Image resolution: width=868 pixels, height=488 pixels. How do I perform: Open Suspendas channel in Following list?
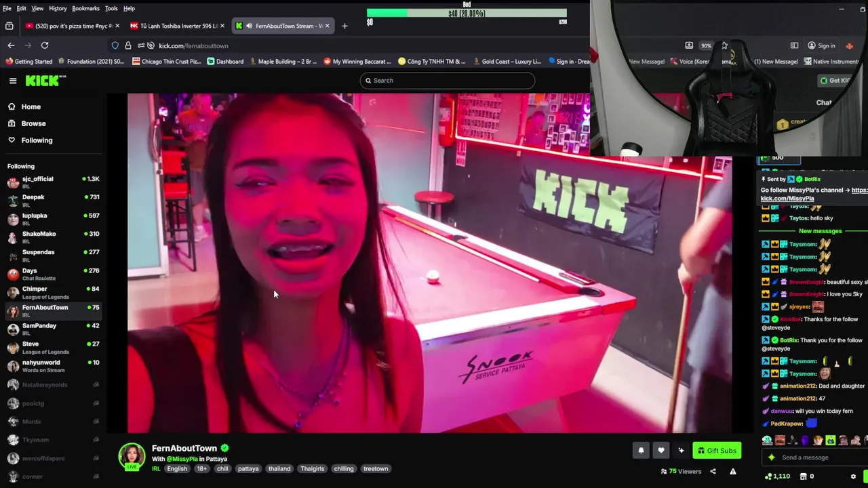pyautogui.click(x=53, y=255)
